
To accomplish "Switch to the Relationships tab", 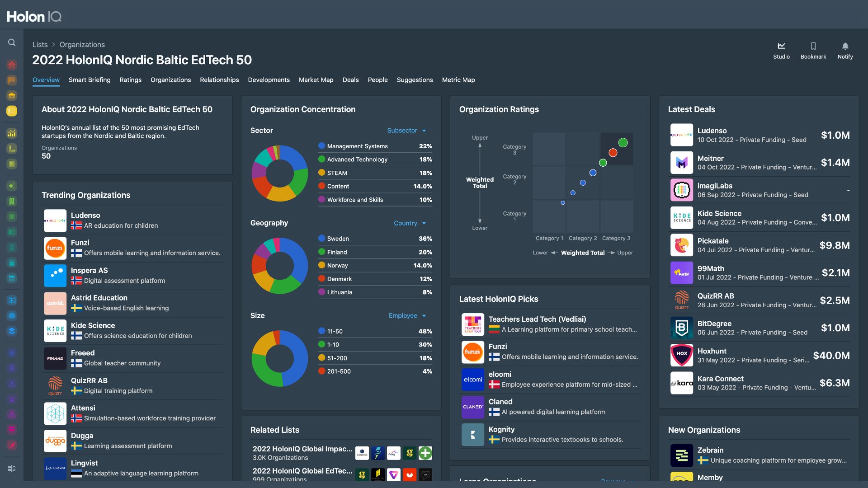I will [x=219, y=80].
